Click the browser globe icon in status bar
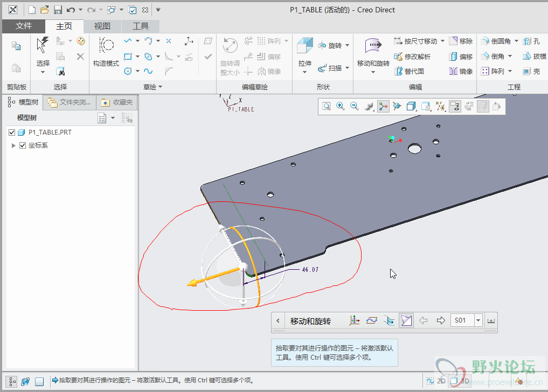Screen dimensions: 548x392 25,382
